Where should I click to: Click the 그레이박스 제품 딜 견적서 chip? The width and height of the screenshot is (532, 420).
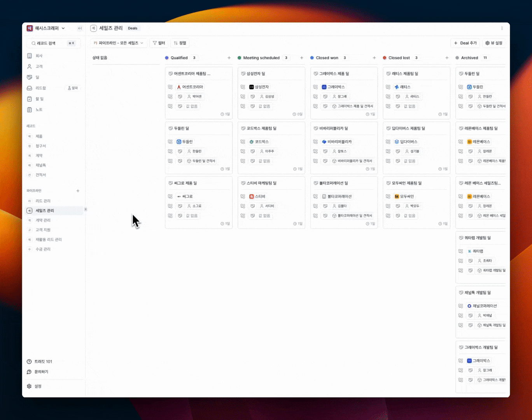click(x=353, y=106)
